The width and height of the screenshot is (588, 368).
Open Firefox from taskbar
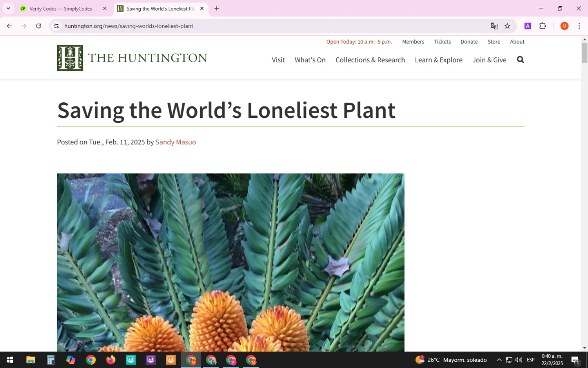[x=111, y=360]
